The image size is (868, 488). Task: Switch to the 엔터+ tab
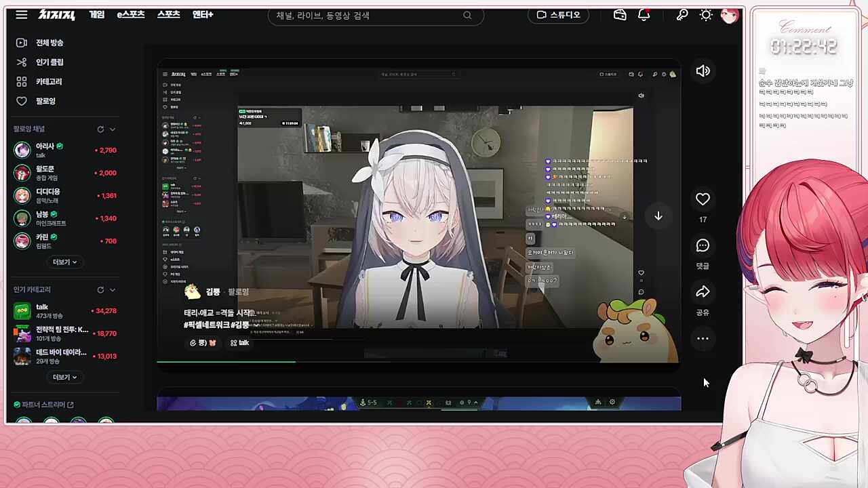pos(203,14)
